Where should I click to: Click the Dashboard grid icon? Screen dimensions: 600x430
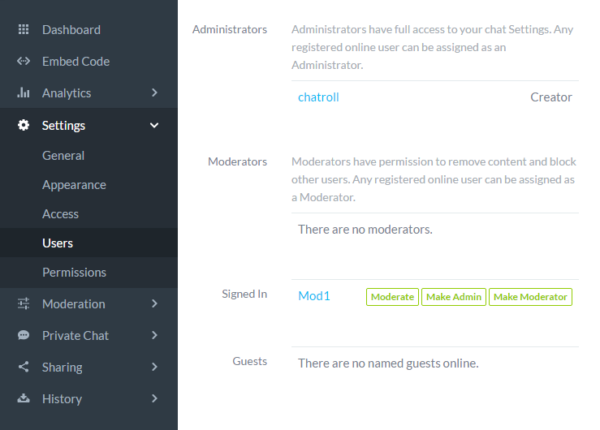pyautogui.click(x=24, y=30)
